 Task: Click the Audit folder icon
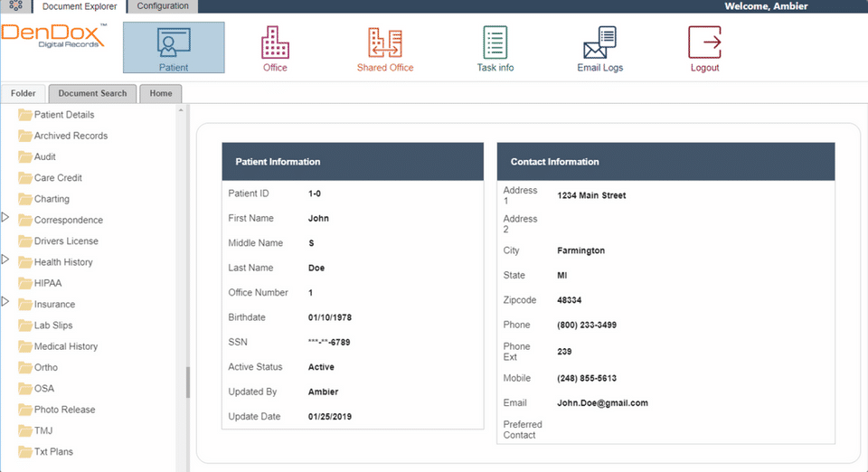pyautogui.click(x=25, y=156)
